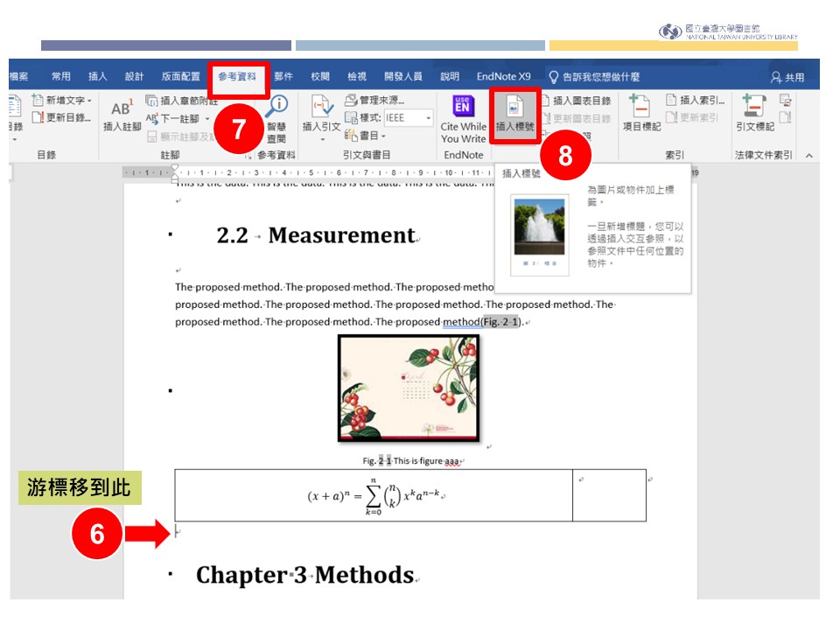Click the 插入引文 (Insert Citation) icon

pyautogui.click(x=322, y=106)
